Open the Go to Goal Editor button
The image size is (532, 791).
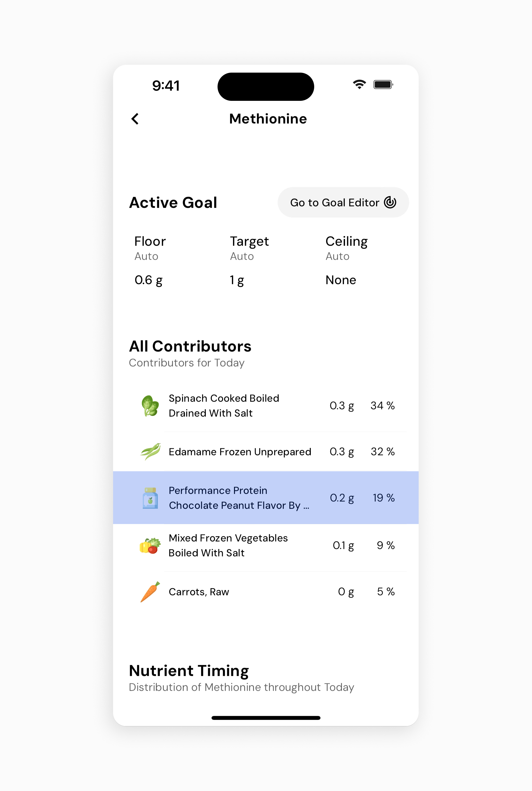(343, 202)
